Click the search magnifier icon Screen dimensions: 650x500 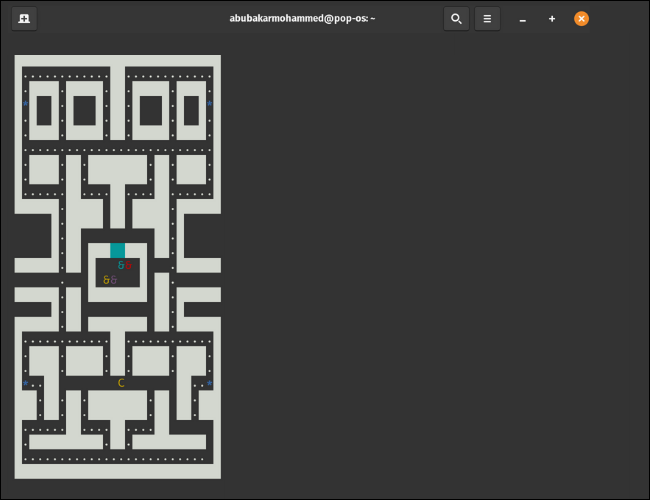(456, 18)
